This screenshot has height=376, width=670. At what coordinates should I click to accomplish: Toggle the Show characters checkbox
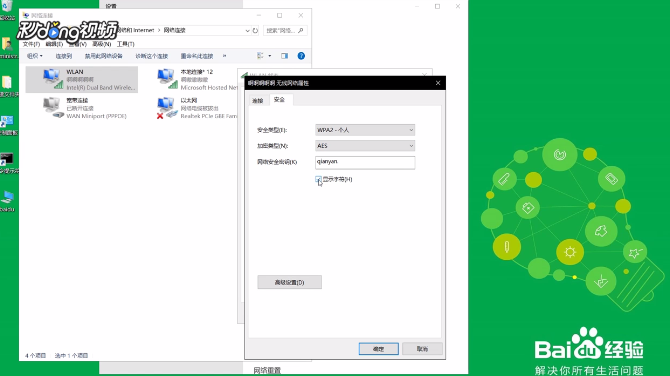click(x=318, y=179)
